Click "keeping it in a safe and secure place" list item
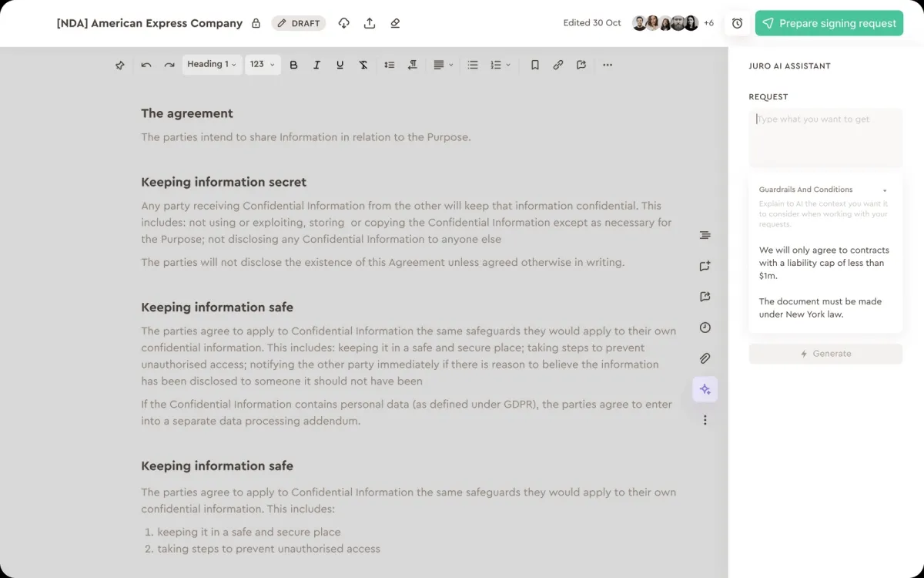 pyautogui.click(x=249, y=532)
